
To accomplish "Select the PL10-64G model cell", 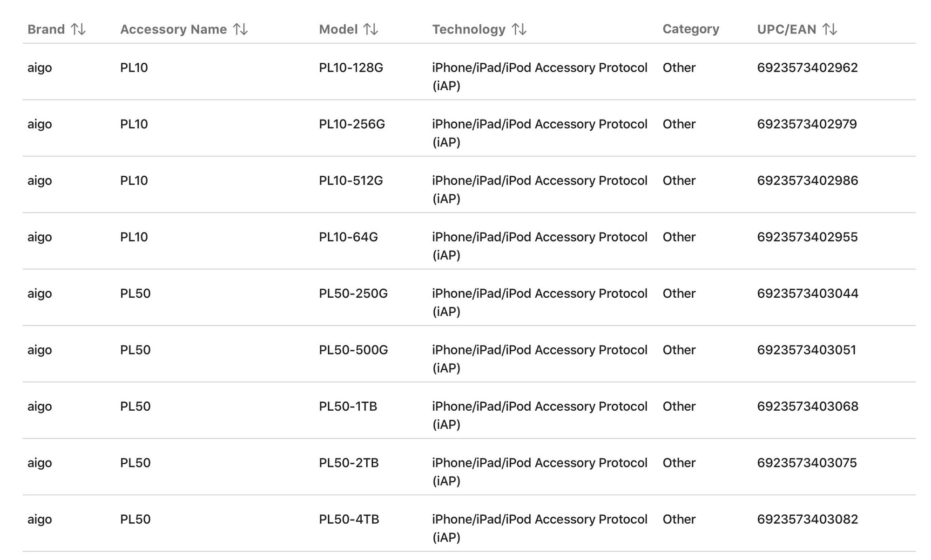I will (348, 237).
